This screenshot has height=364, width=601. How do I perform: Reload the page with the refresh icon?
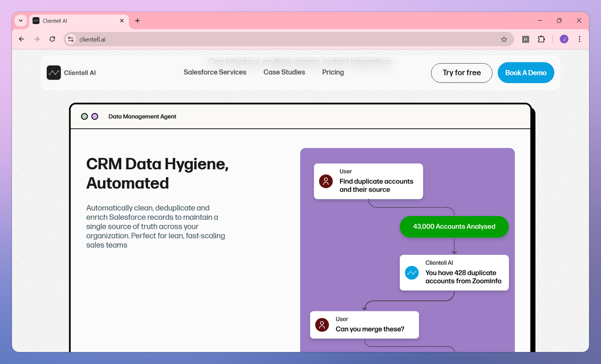pos(52,39)
